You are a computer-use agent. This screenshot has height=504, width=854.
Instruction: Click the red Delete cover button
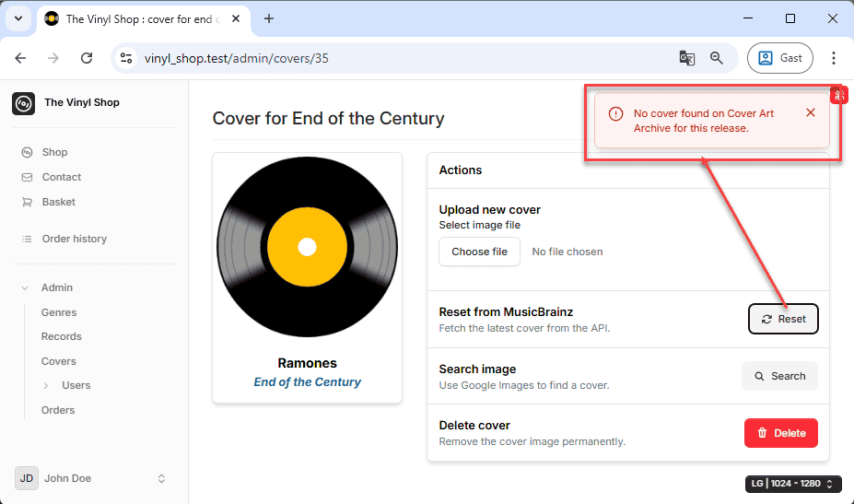(x=781, y=433)
